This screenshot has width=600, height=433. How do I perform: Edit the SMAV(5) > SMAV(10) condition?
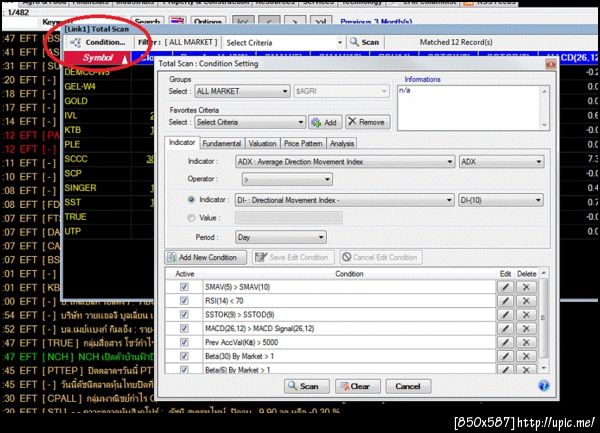505,287
